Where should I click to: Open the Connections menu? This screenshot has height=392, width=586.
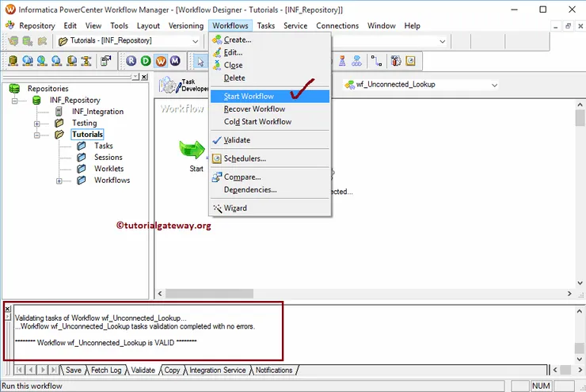pos(337,26)
